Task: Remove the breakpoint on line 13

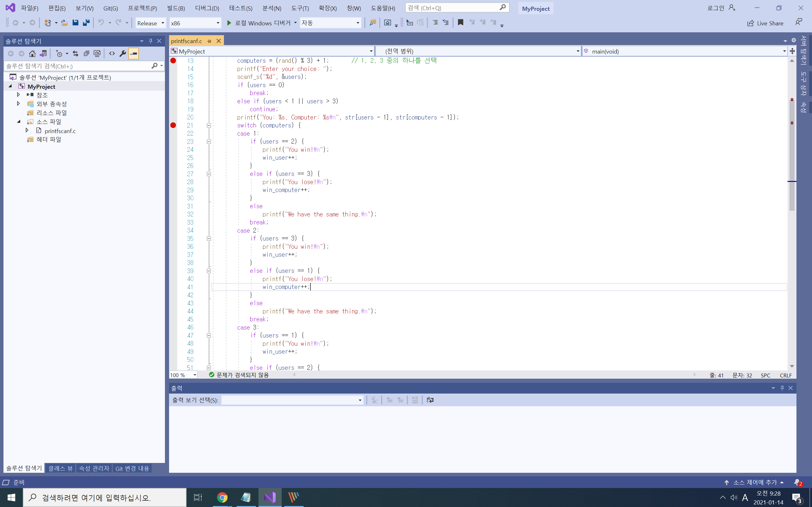Action: pyautogui.click(x=173, y=61)
